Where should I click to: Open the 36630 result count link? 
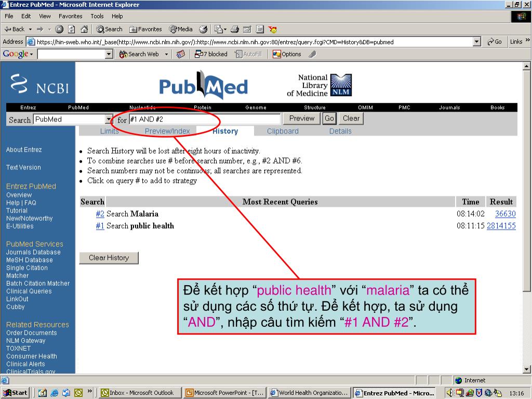tap(505, 214)
